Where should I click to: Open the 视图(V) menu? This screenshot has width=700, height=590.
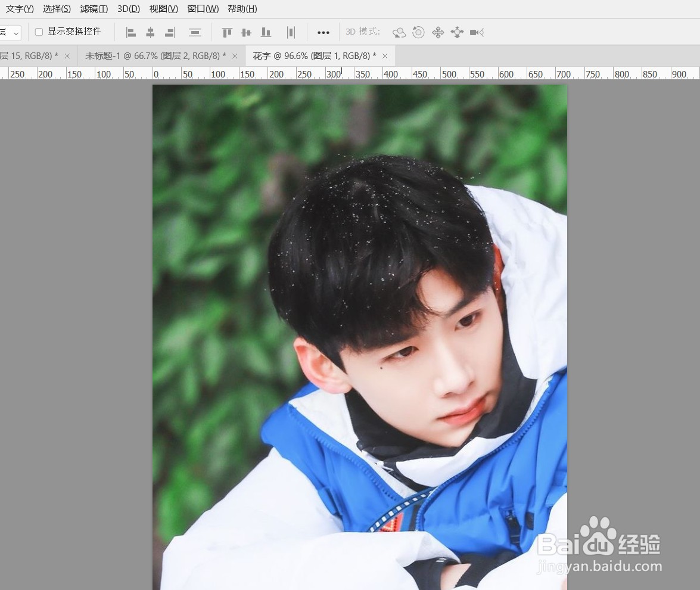click(x=163, y=9)
